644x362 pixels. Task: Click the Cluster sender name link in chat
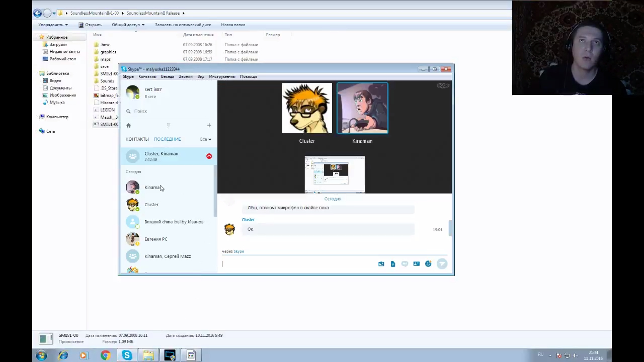click(x=248, y=220)
